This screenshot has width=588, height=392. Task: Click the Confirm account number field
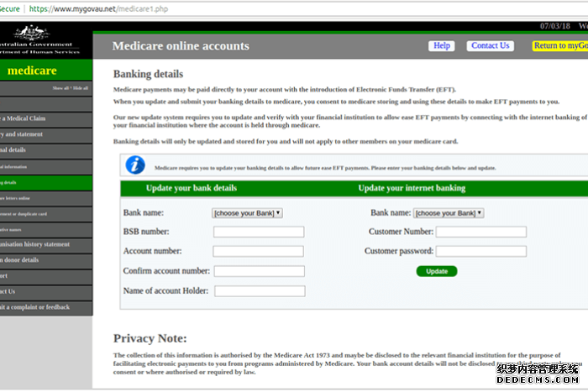[259, 271]
